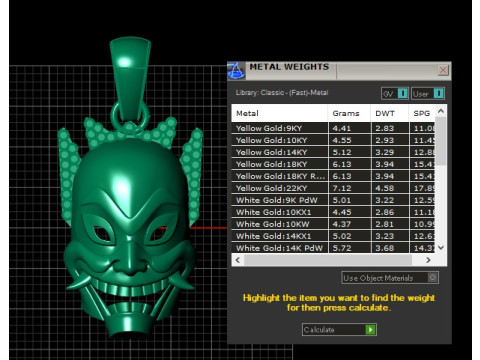Click the Metal Weights tool icon
This screenshot has height=360, width=480.
(x=236, y=71)
